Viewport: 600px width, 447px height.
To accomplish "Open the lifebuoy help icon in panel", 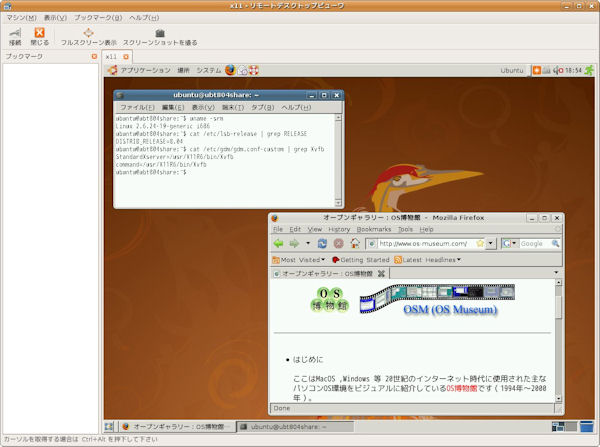I will pos(254,70).
